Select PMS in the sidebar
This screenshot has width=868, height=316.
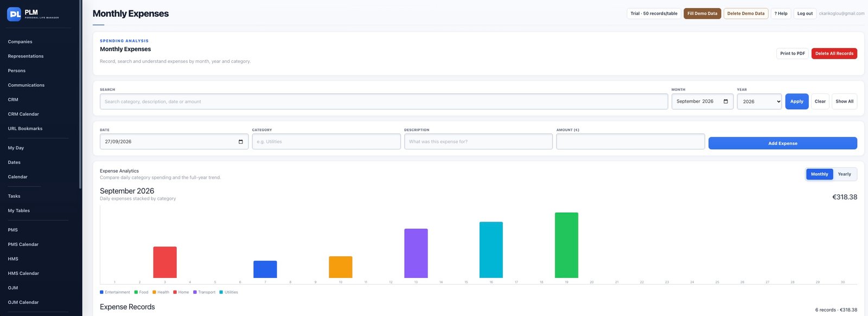pyautogui.click(x=12, y=230)
